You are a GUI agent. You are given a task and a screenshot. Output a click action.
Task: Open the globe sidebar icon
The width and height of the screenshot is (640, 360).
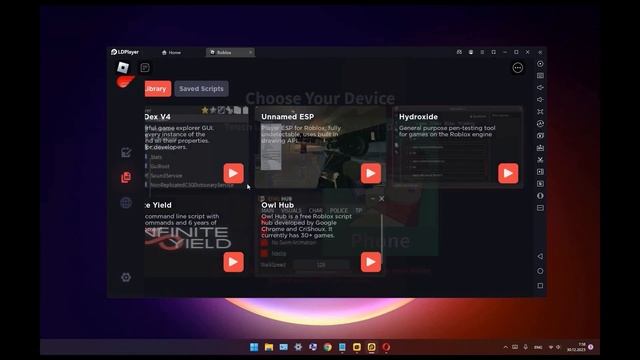point(126,203)
